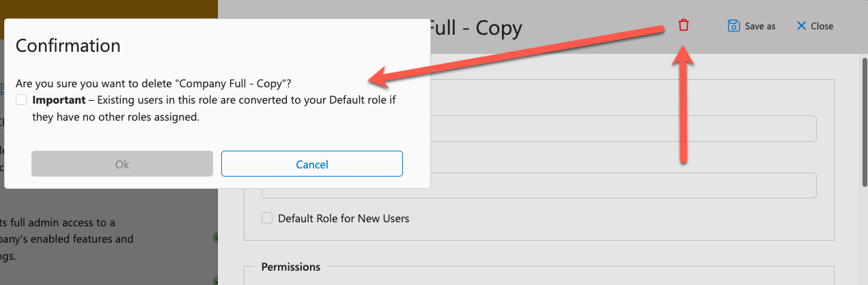Click the Save as text label
868x285 pixels.
pos(760,26)
